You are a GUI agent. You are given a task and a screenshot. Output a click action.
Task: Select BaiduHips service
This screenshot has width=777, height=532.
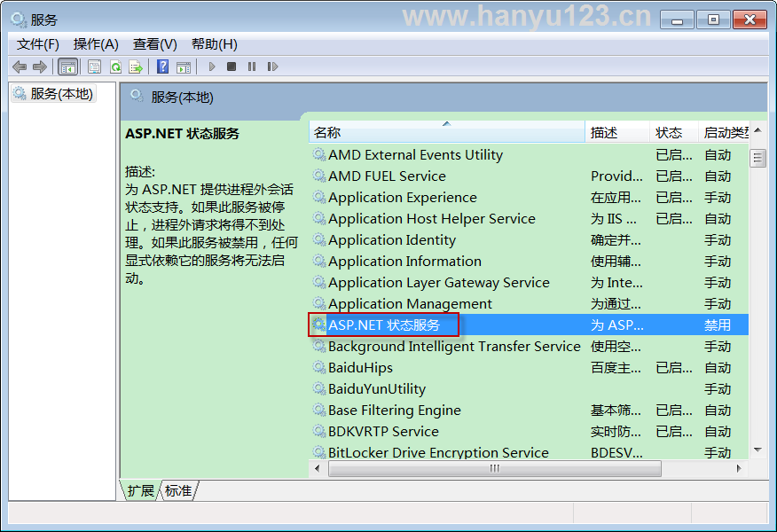529,368
